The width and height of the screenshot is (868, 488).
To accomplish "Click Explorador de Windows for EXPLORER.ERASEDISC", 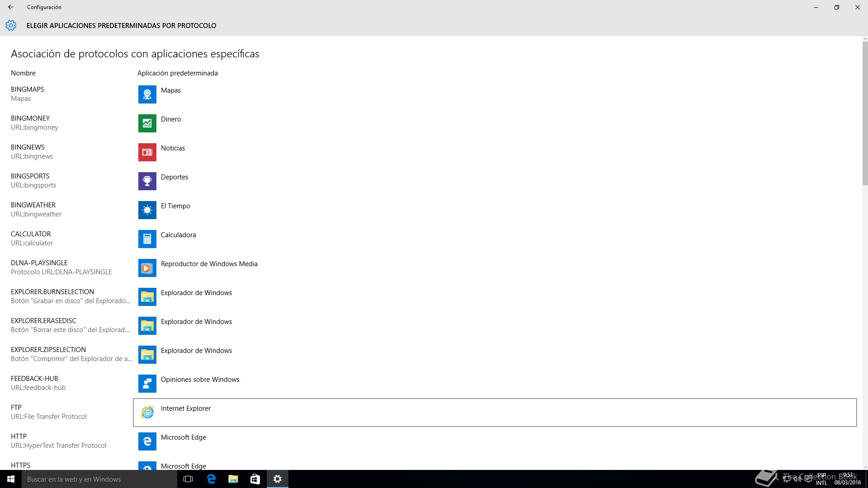I will coord(196,322).
